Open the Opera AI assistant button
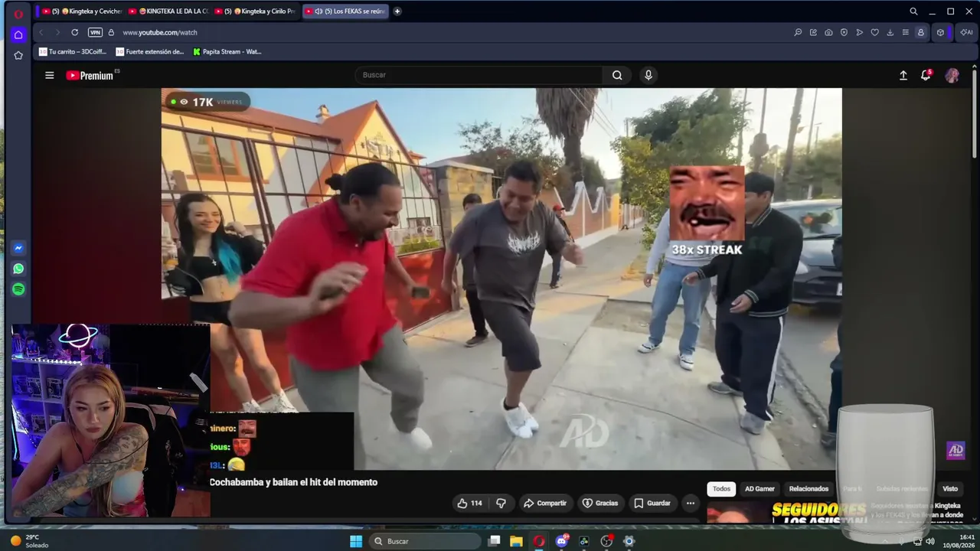Viewport: 980px width, 551px height. click(x=966, y=32)
